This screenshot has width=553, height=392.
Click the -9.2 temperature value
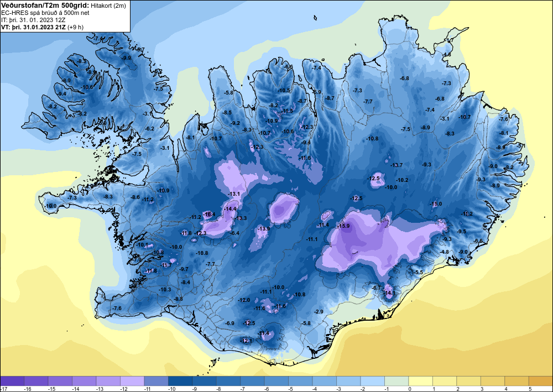(235, 123)
